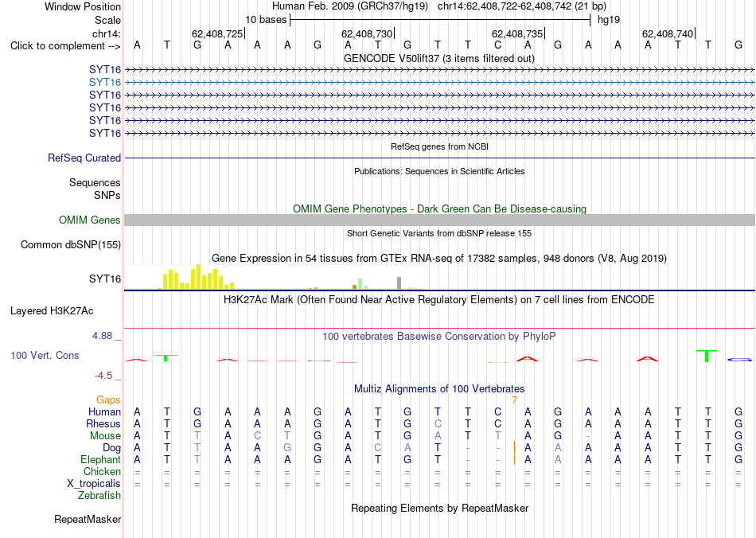The height and width of the screenshot is (538, 756).
Task: Click the blue G logo in PhyloP track
Action: [738, 360]
